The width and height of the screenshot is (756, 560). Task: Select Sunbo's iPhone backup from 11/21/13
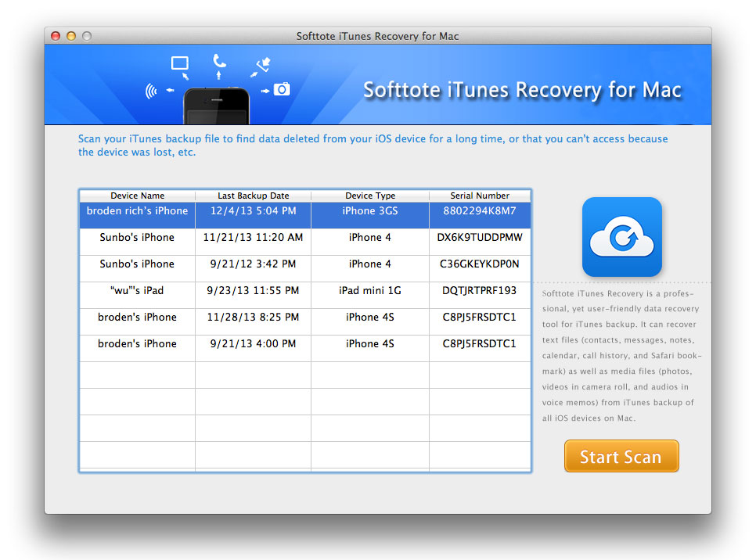137,238
